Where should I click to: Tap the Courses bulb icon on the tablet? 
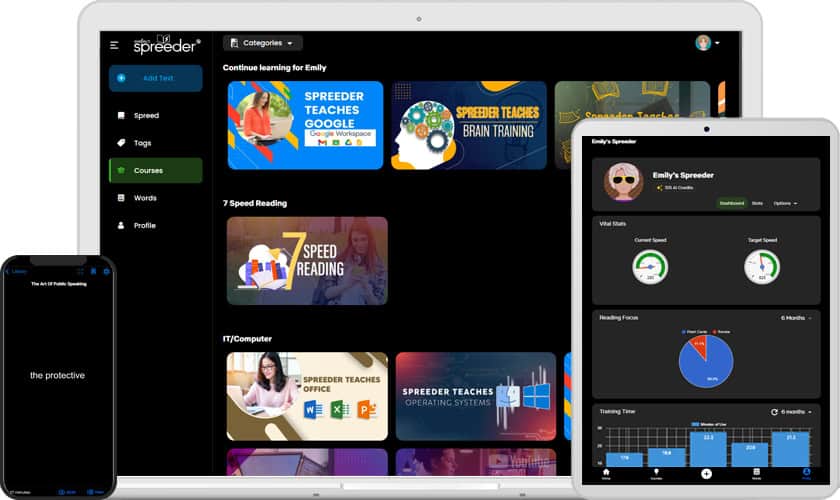tap(656, 474)
